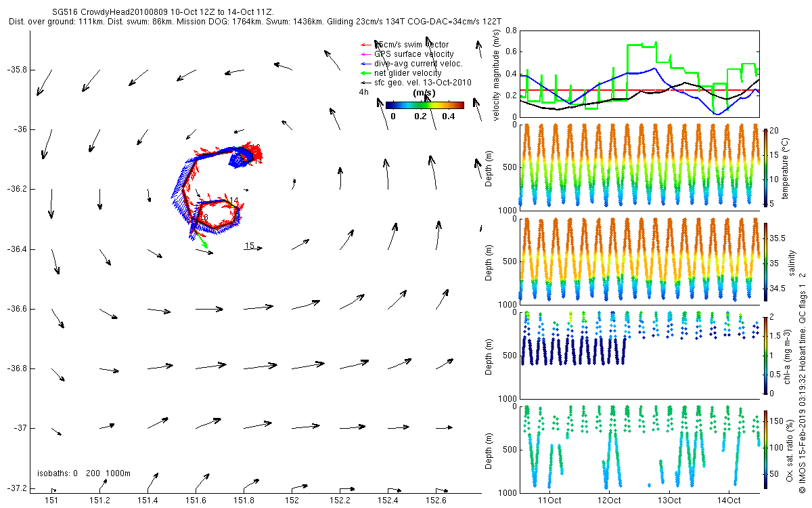Click the "13Oct" date tick label
812x508 pixels.
tap(669, 500)
